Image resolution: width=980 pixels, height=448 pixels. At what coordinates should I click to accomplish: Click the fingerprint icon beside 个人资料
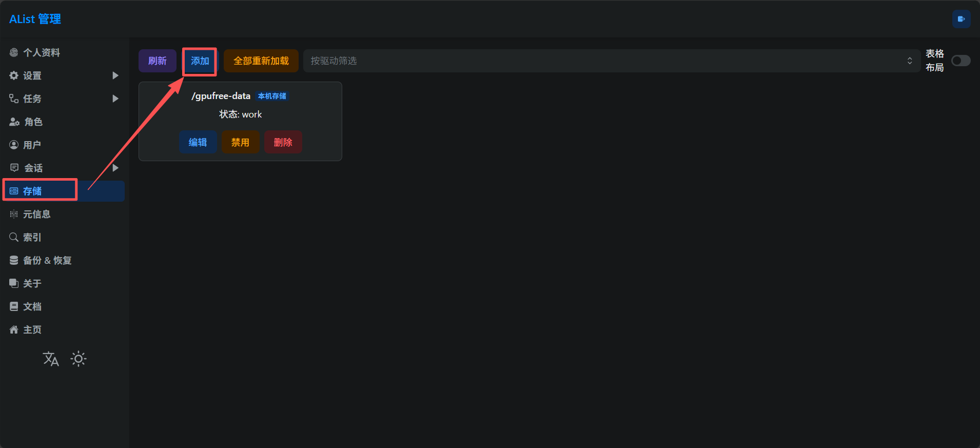(14, 52)
